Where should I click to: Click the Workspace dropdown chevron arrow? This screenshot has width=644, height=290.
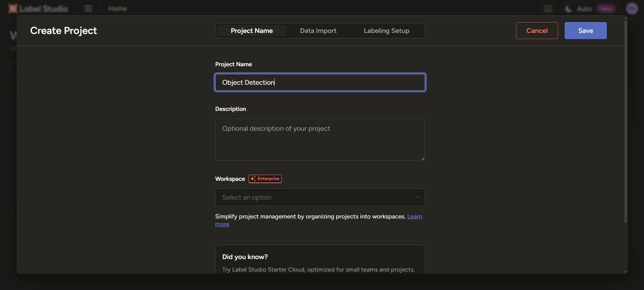[x=418, y=197]
